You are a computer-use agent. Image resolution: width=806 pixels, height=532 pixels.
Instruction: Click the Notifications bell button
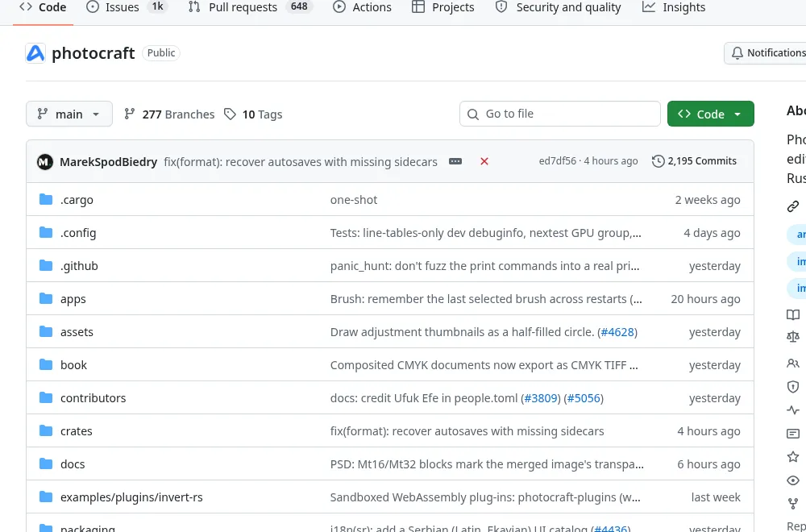pyautogui.click(x=766, y=53)
